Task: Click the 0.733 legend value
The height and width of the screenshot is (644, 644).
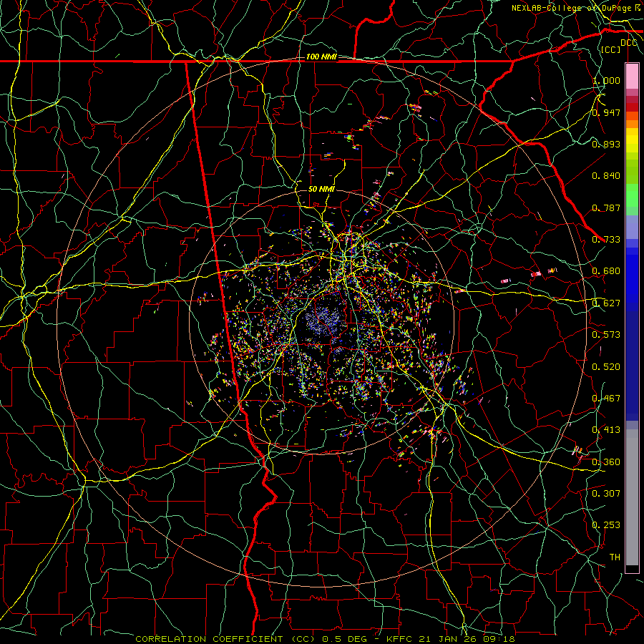Action: click(x=606, y=240)
